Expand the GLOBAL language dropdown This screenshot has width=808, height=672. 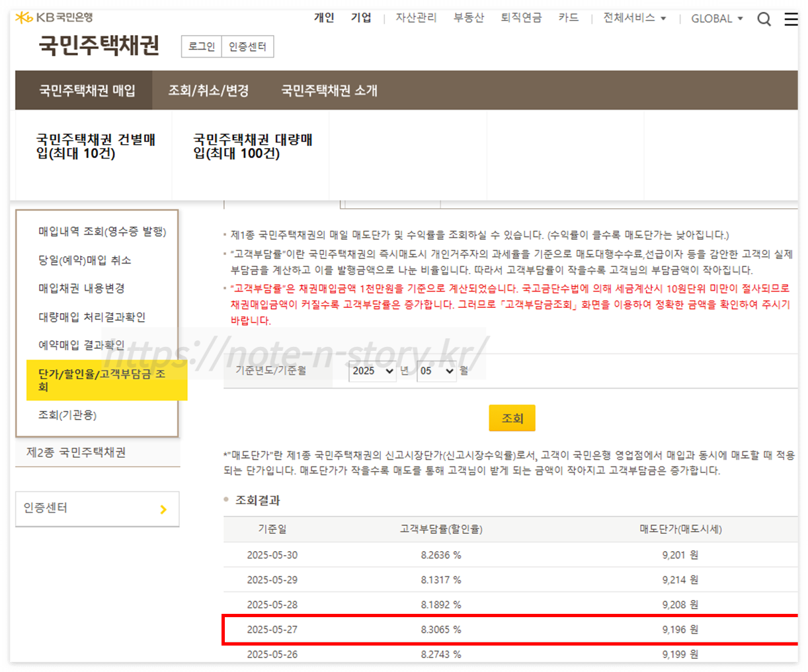(x=717, y=19)
